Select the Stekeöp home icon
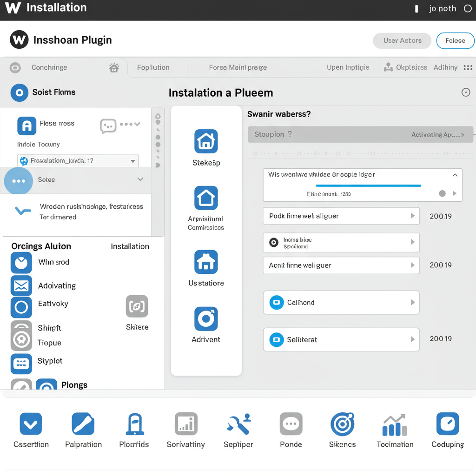This screenshot has width=476, height=476. (206, 141)
